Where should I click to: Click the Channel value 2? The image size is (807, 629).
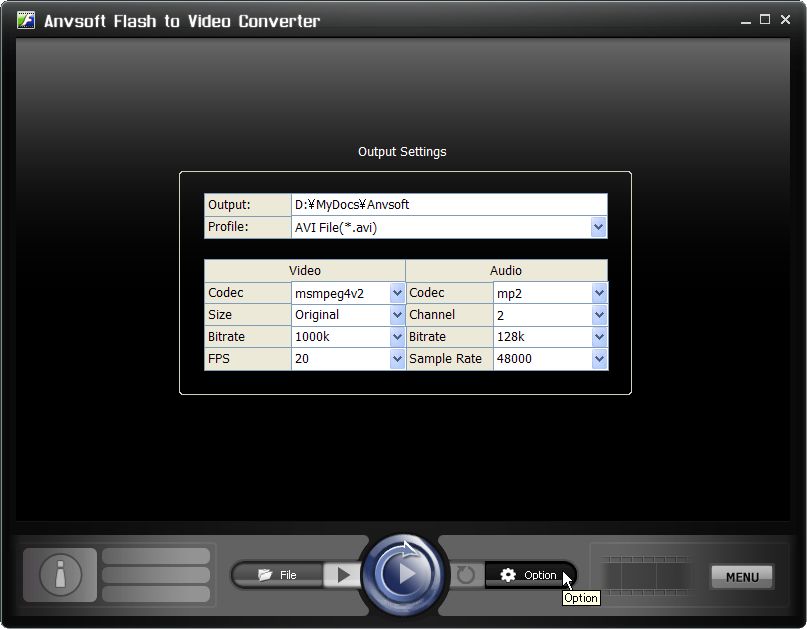(500, 315)
